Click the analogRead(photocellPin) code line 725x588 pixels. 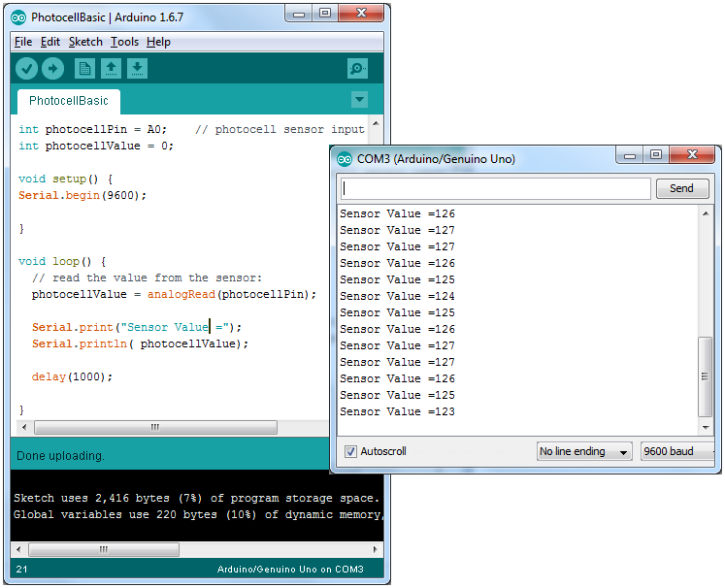(x=174, y=294)
